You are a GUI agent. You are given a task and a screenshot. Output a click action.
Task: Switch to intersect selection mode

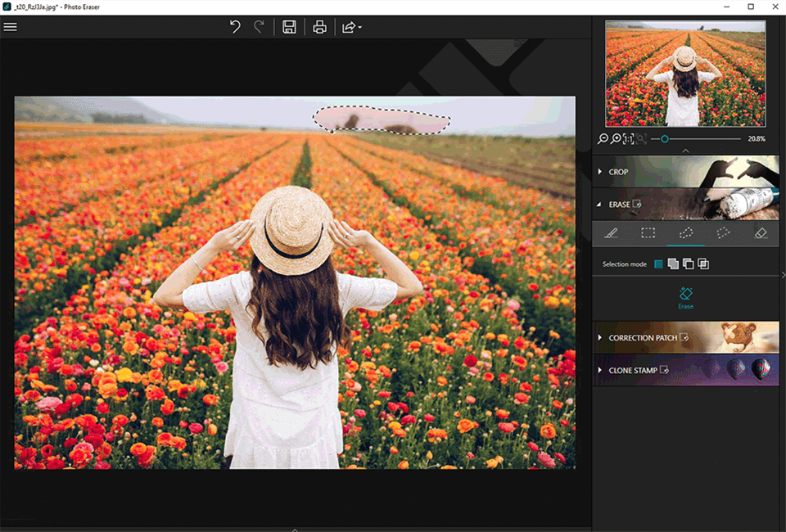coord(703,264)
